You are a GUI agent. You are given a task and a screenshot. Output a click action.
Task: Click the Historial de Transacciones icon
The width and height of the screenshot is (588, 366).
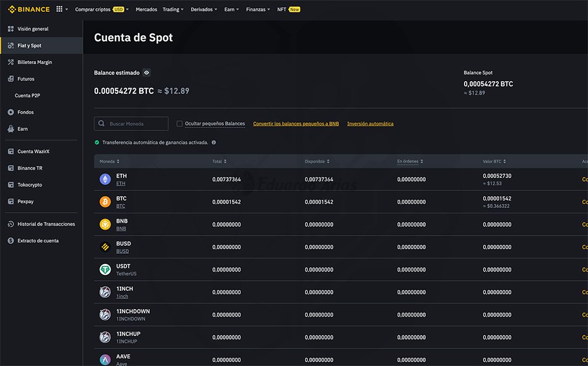(11, 224)
